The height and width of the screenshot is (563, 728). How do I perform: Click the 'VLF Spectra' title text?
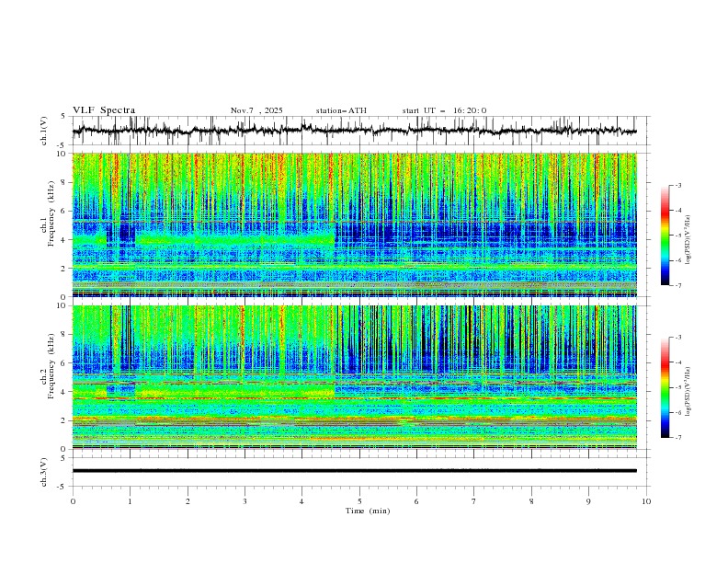click(104, 110)
